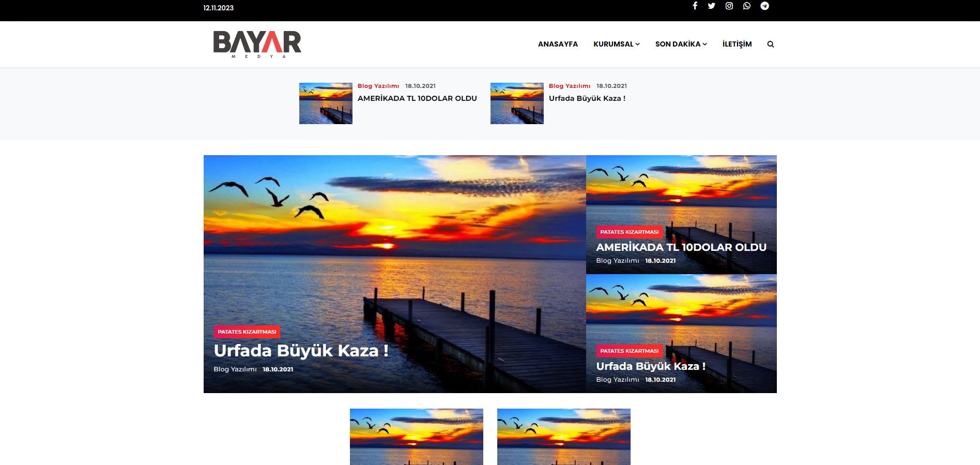Expand the KURUMSAL dropdown menu
This screenshot has width=980, height=465.
click(x=617, y=44)
